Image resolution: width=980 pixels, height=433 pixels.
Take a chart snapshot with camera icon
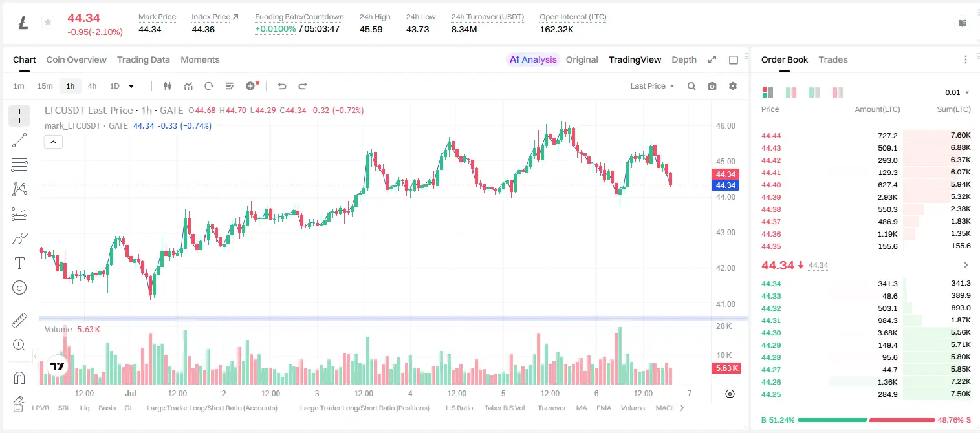[712, 86]
